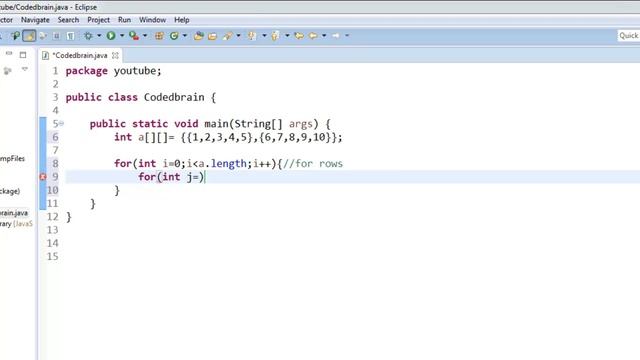
Task: Click on 'for(int j=)' in line 9
Action: point(171,177)
